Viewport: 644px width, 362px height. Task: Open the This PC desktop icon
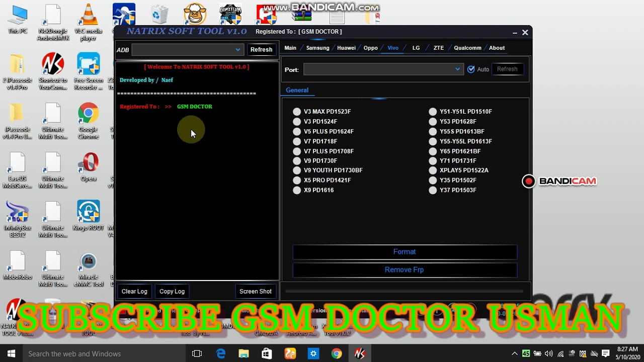point(18,19)
